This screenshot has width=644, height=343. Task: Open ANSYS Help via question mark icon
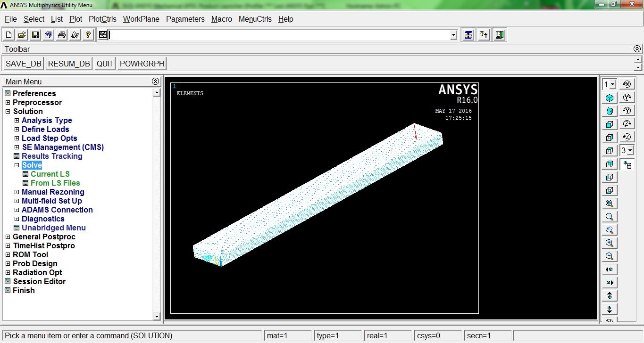pyautogui.click(x=88, y=35)
